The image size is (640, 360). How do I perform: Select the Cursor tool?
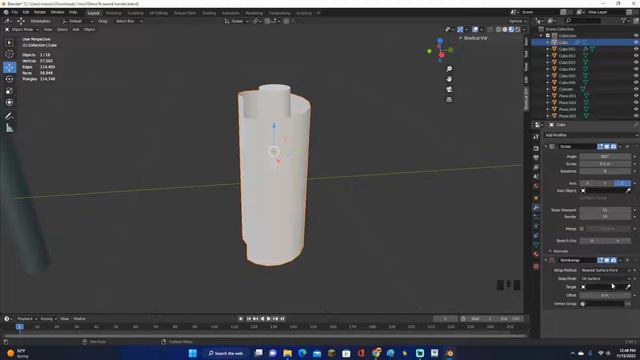(9, 54)
